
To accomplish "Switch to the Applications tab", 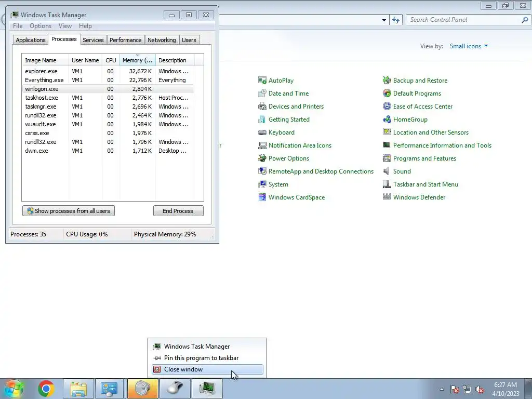I will tap(31, 40).
